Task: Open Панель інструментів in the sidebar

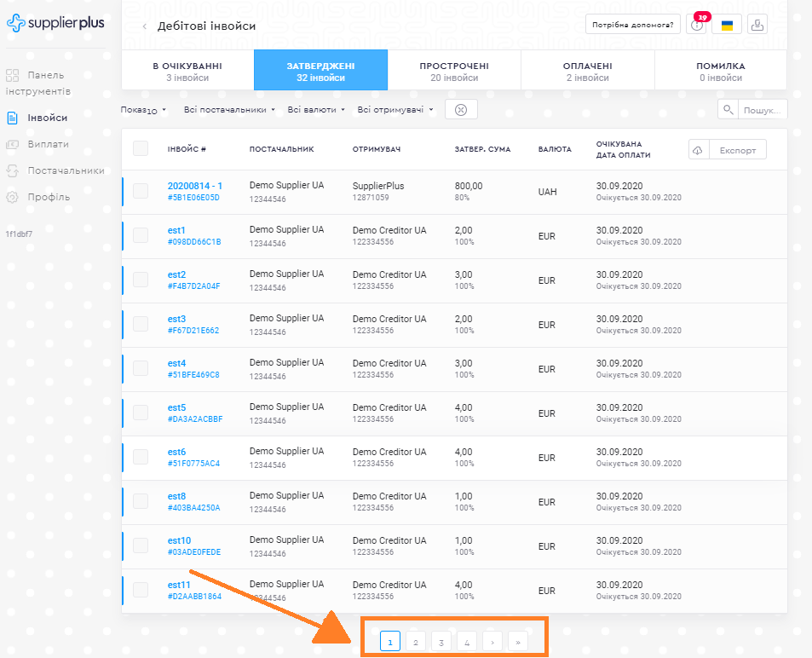Action: (45, 83)
